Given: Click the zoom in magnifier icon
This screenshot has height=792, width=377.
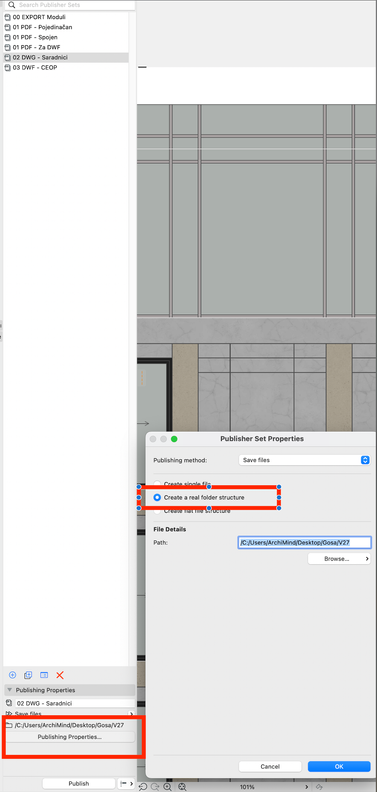Looking at the screenshot, I should pyautogui.click(x=167, y=786).
